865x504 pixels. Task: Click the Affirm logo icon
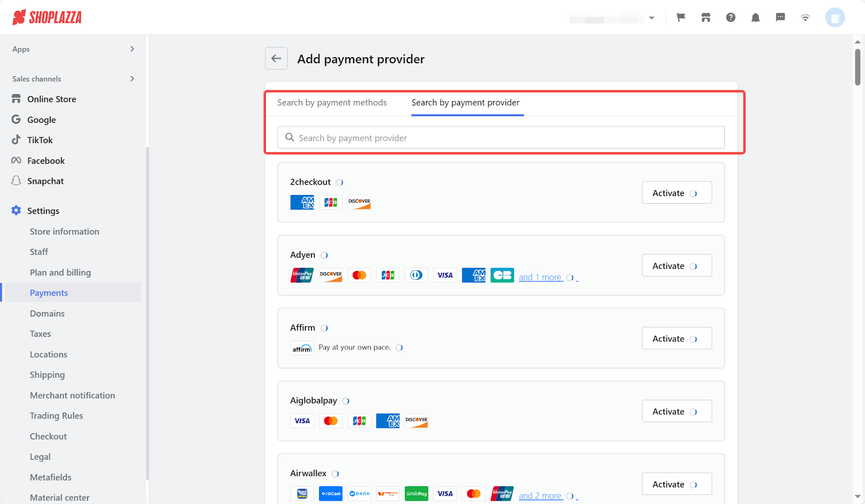[x=302, y=348]
